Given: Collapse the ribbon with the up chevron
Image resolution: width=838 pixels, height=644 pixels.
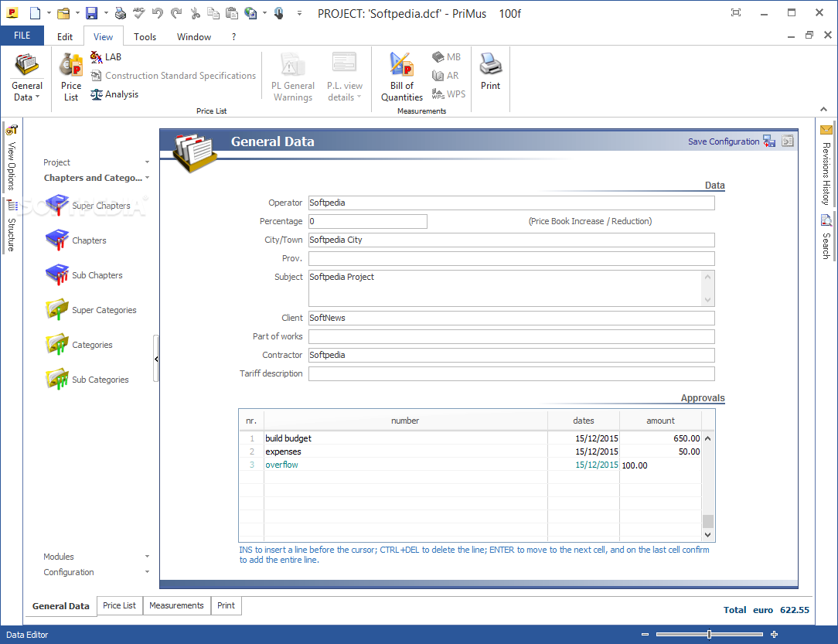Looking at the screenshot, I should [x=823, y=109].
